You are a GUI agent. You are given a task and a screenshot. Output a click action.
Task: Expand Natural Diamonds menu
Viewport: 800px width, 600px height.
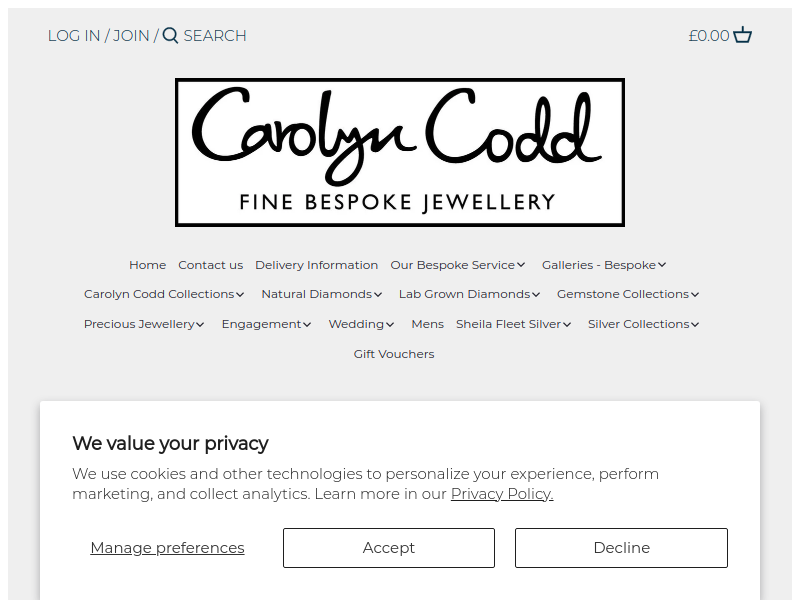point(322,294)
